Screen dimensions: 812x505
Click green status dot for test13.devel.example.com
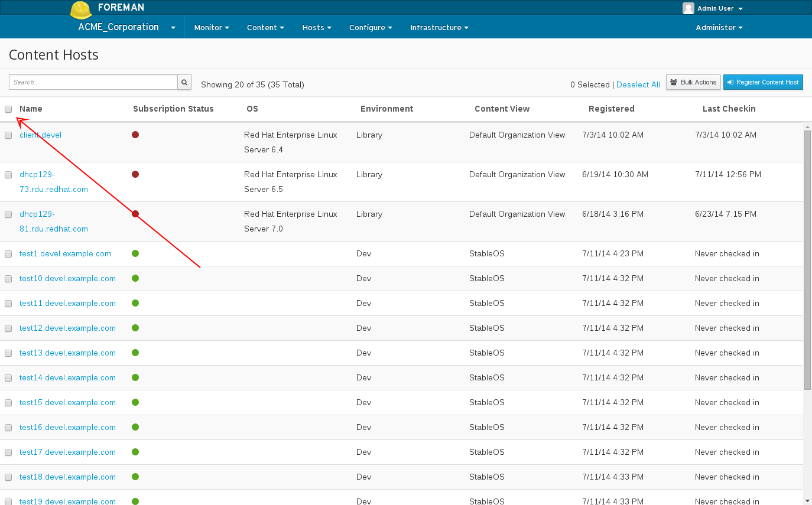click(135, 353)
